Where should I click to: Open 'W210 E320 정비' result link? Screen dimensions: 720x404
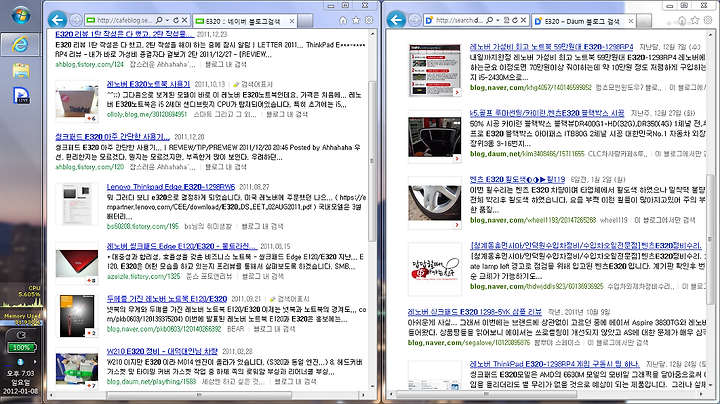[162, 352]
